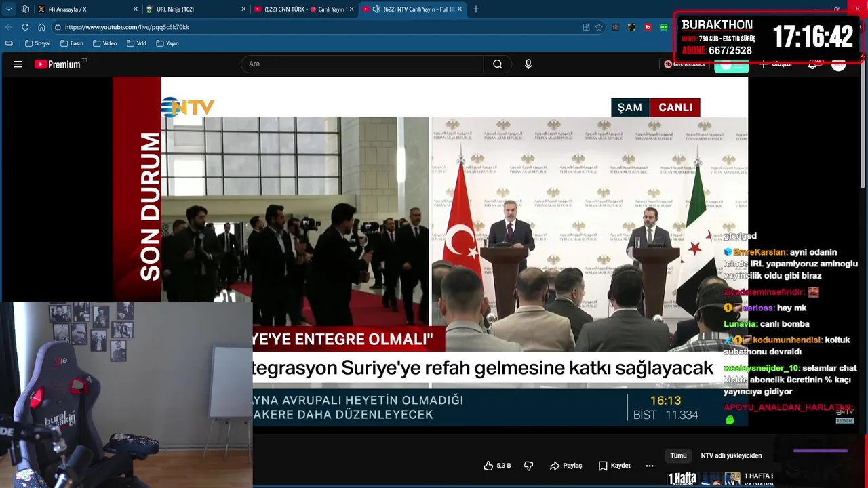Select the Tümü filter chip
The width and height of the screenshot is (868, 488).
point(679,455)
